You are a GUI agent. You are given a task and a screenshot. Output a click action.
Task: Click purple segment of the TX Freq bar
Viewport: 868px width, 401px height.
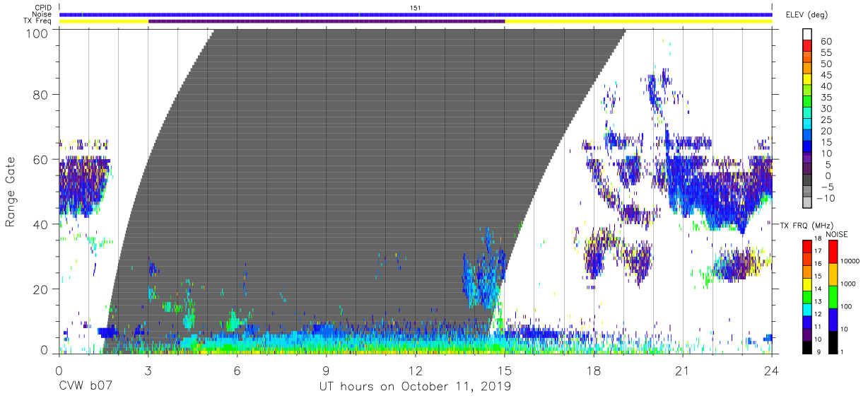(x=327, y=21)
